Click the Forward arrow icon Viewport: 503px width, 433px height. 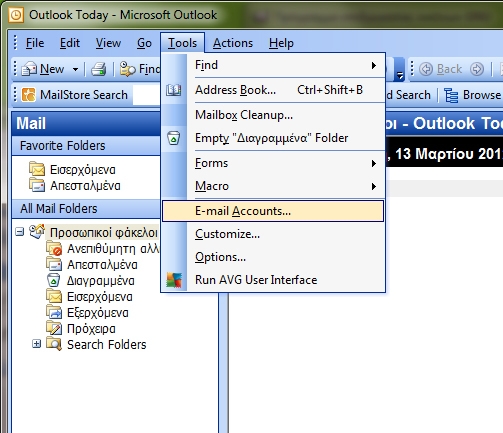click(477, 69)
